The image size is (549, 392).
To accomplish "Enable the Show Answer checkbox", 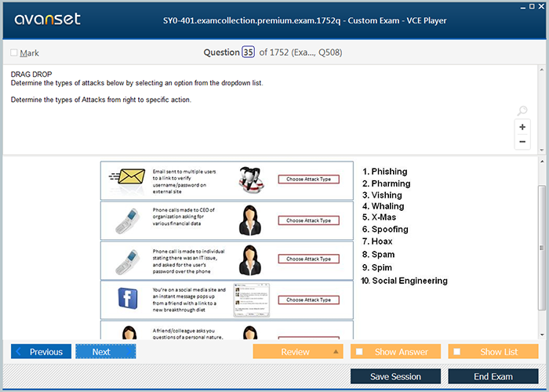I will [360, 352].
